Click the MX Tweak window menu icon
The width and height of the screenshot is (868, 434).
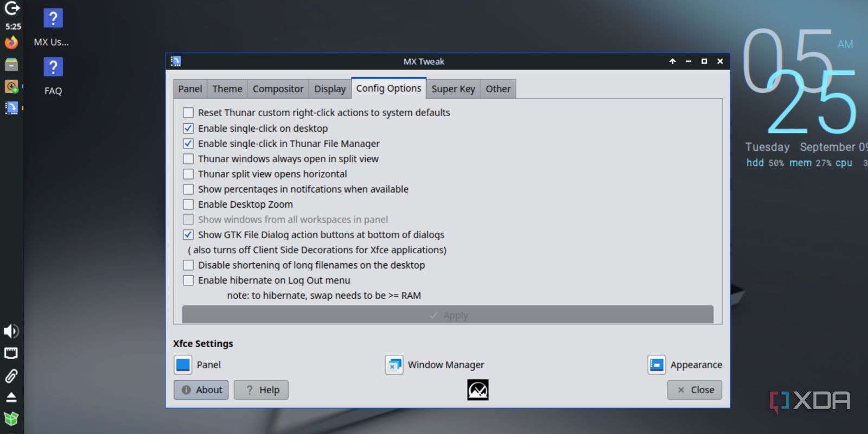coord(176,61)
